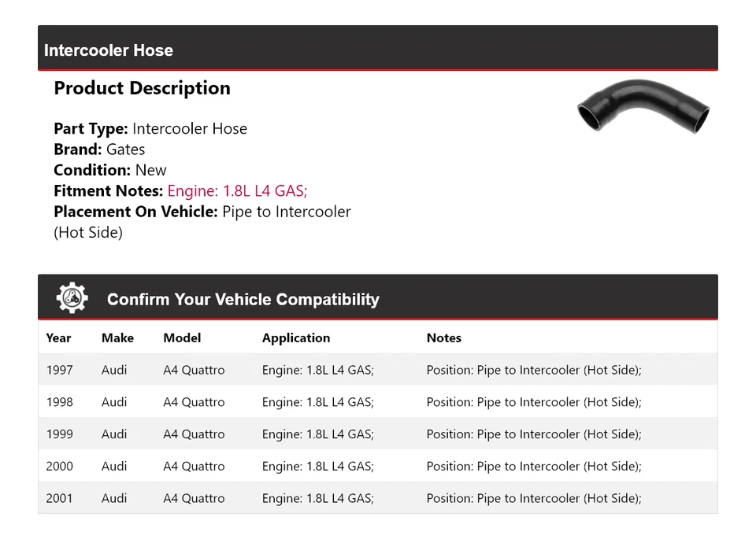Click the Brand: Gates line

click(99, 150)
